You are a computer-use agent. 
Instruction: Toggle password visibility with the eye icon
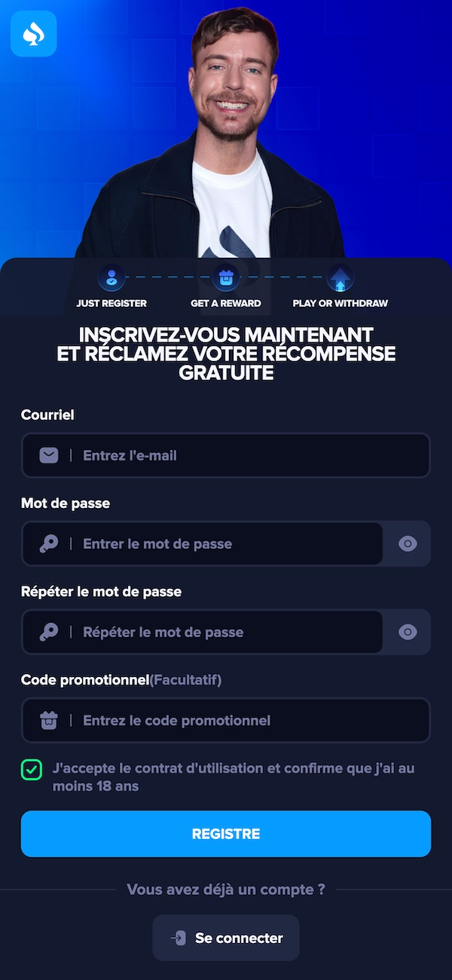pyautogui.click(x=407, y=544)
